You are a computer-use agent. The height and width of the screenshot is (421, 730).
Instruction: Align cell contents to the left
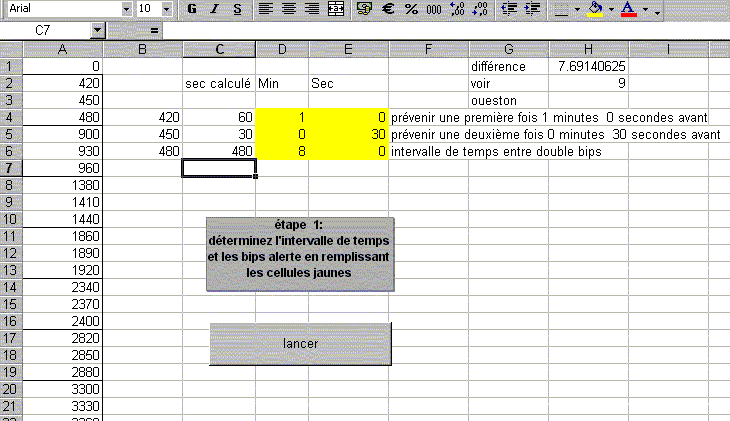click(265, 8)
